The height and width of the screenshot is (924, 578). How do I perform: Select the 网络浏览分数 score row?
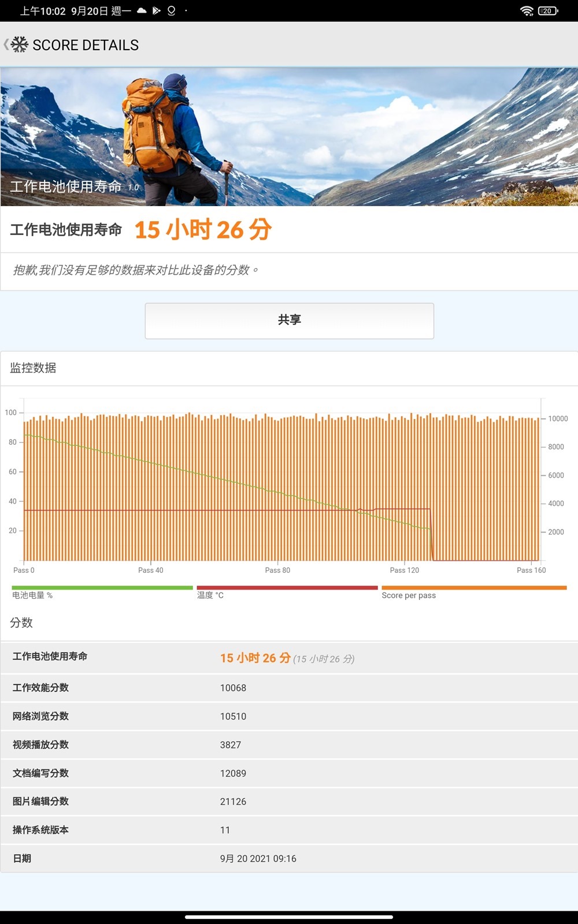[x=289, y=716]
